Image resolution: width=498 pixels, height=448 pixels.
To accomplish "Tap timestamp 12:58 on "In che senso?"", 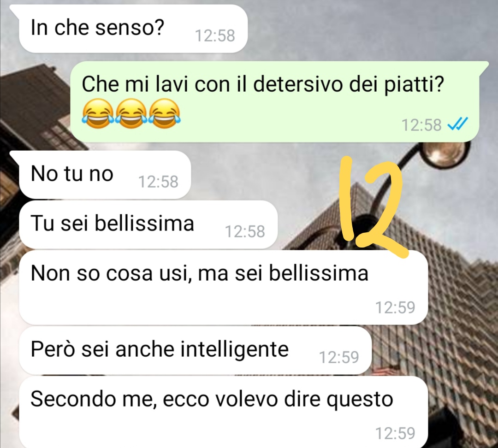I will (x=215, y=35).
